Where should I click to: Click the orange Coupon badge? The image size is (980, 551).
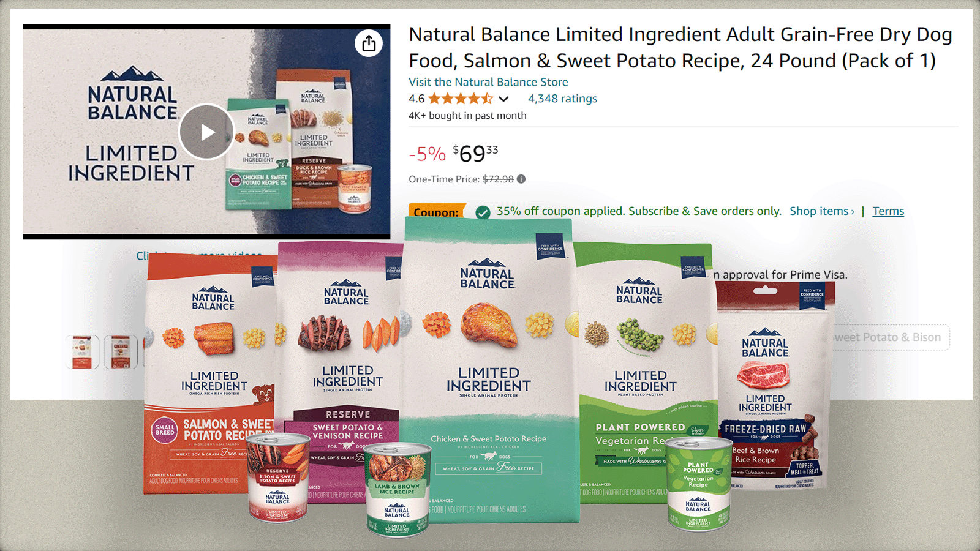click(436, 211)
